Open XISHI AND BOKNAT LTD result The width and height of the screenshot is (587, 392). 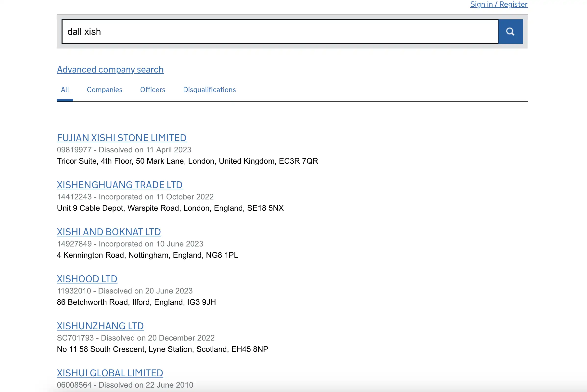pyautogui.click(x=109, y=232)
